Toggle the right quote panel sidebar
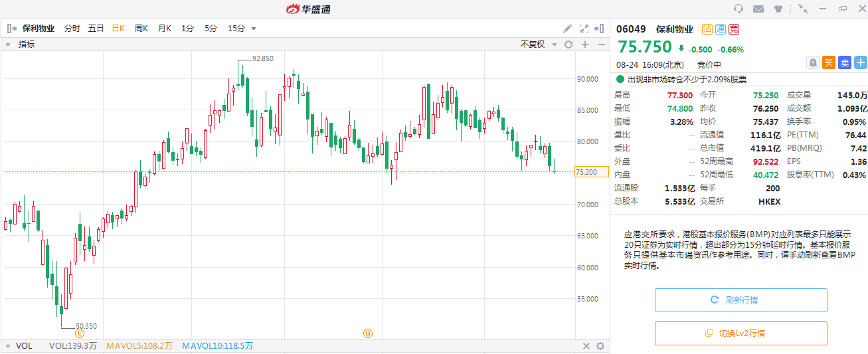Screen dimensions: 868x354 click(x=600, y=29)
